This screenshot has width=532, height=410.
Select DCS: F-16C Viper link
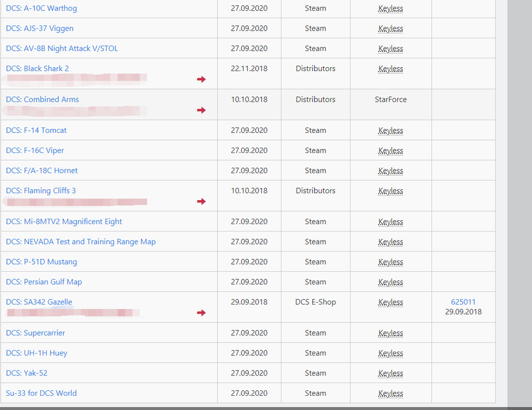pos(35,150)
